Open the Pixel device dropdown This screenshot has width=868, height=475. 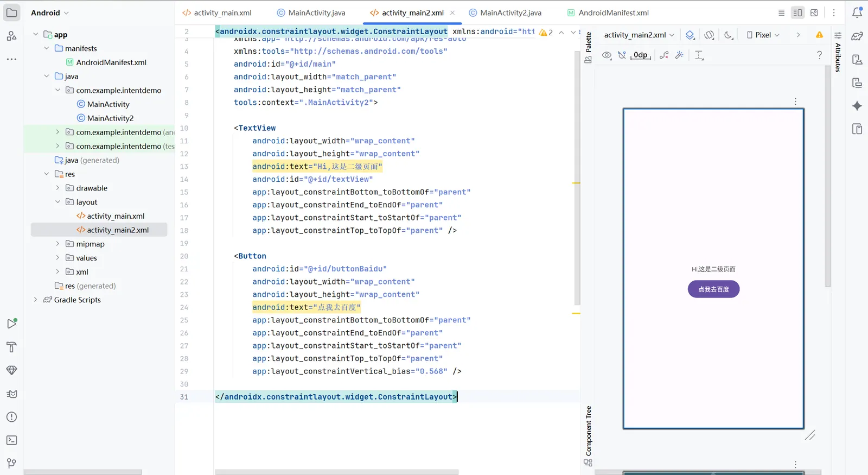point(763,35)
